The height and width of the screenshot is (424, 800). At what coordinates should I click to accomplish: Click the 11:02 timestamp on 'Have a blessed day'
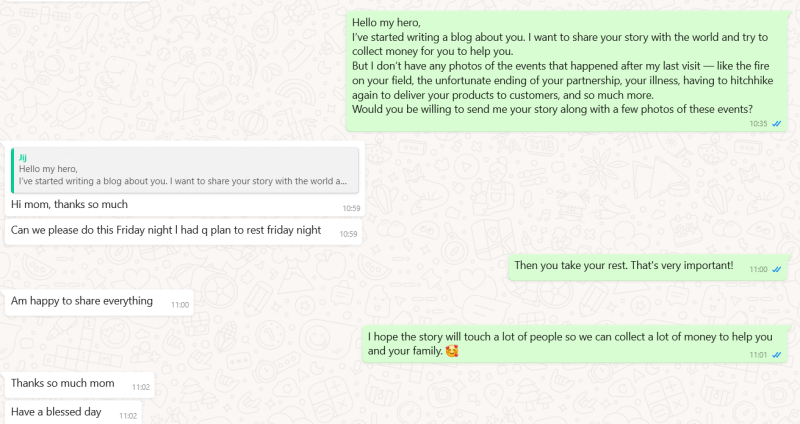point(128,415)
